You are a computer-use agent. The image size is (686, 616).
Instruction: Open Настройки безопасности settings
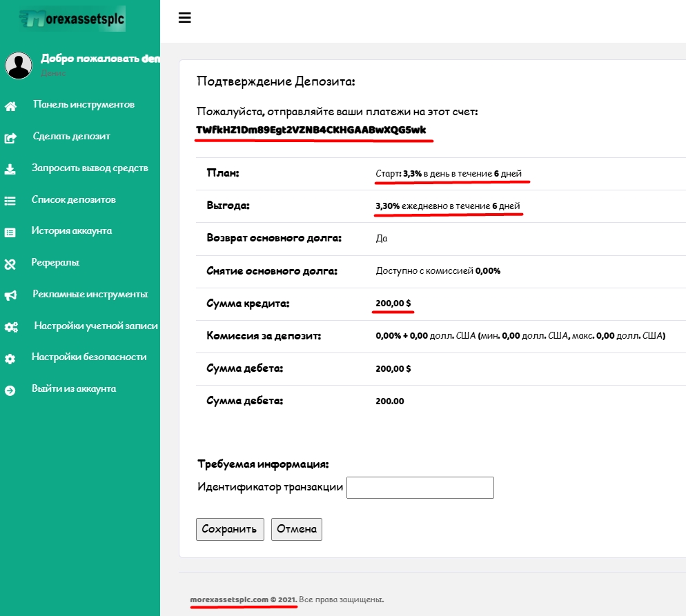[x=89, y=357]
